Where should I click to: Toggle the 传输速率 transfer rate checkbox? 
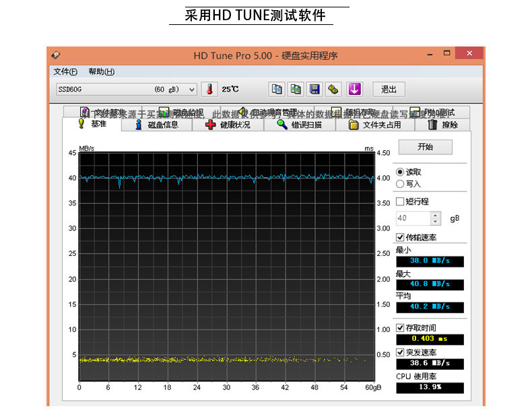point(400,237)
